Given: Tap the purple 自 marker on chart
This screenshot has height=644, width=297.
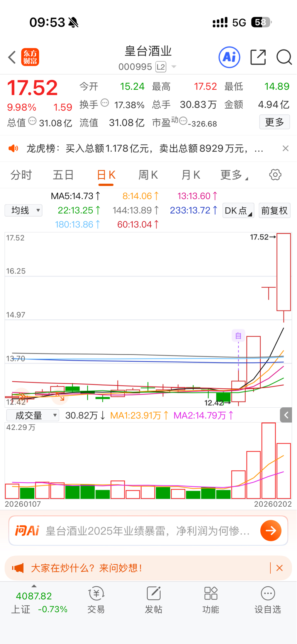Looking at the screenshot, I should [238, 336].
